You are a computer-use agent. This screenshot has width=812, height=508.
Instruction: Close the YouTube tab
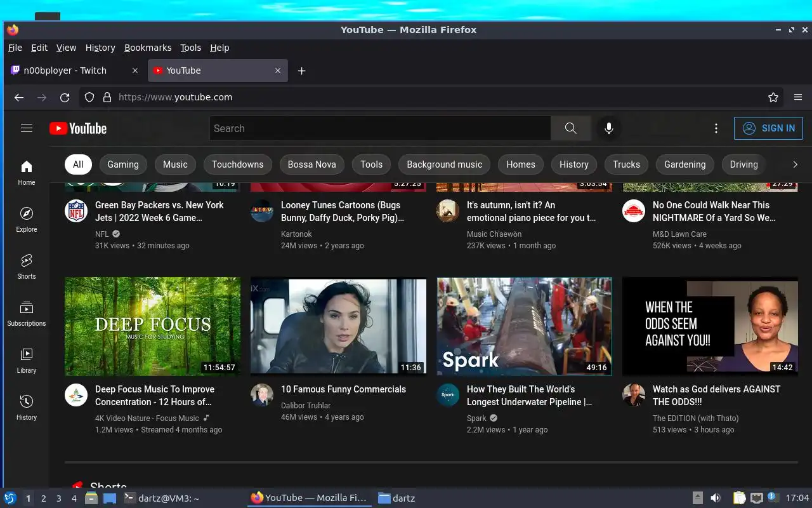278,70
